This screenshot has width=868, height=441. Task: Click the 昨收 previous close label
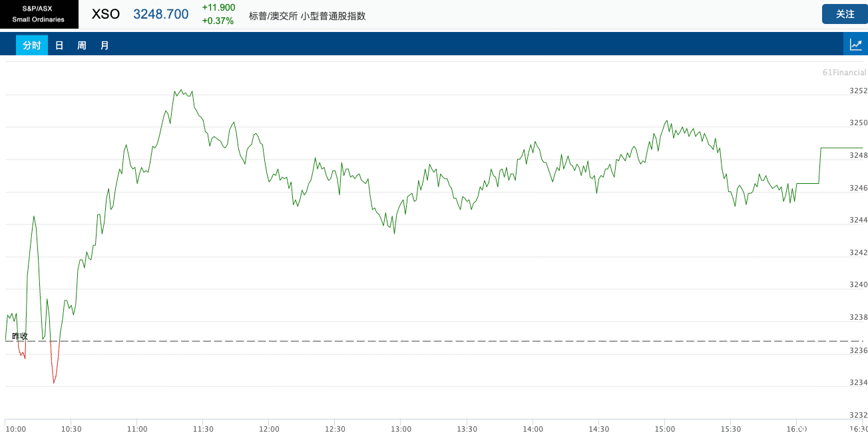[x=20, y=336]
